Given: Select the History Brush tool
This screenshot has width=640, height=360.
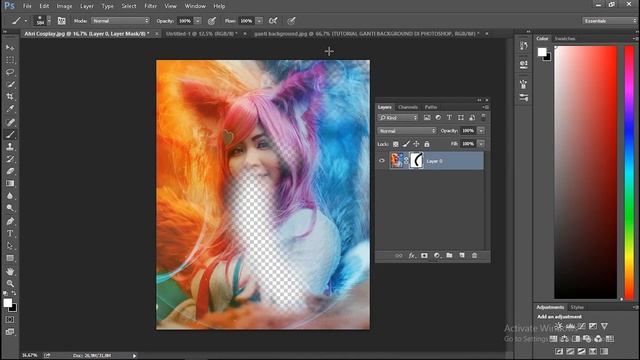Looking at the screenshot, I should [x=10, y=159].
